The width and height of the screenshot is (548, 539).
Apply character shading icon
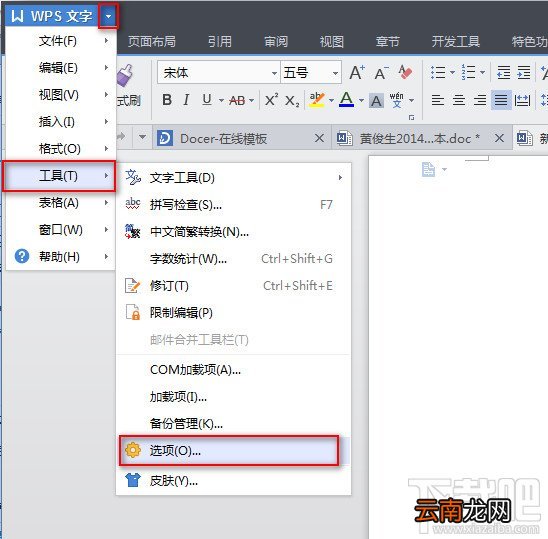pos(376,101)
